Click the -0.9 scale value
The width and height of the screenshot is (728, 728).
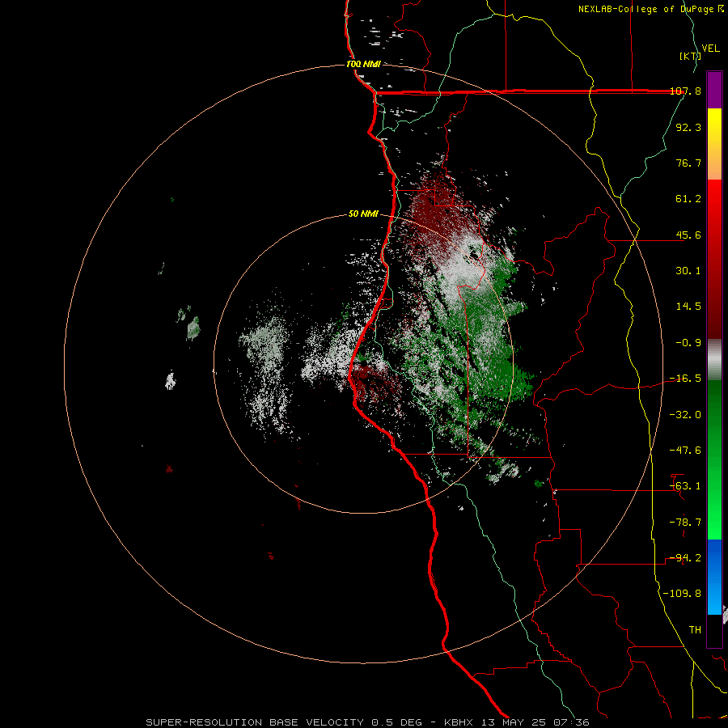tap(688, 343)
